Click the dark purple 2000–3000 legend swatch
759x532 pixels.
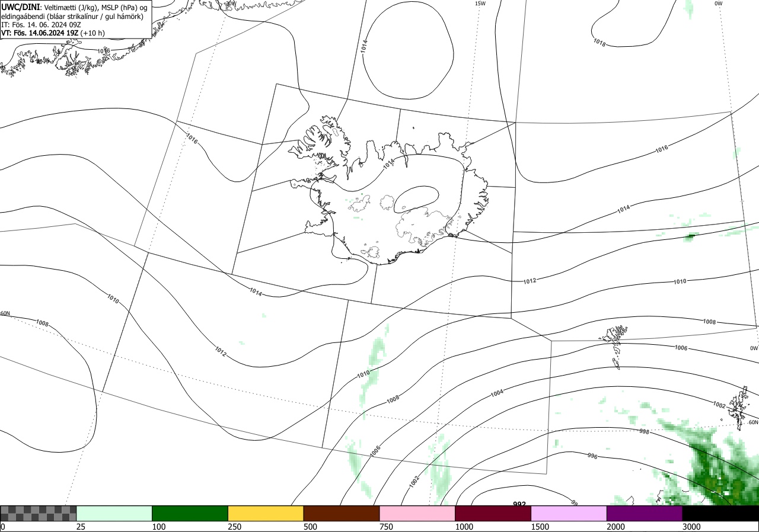point(645,513)
